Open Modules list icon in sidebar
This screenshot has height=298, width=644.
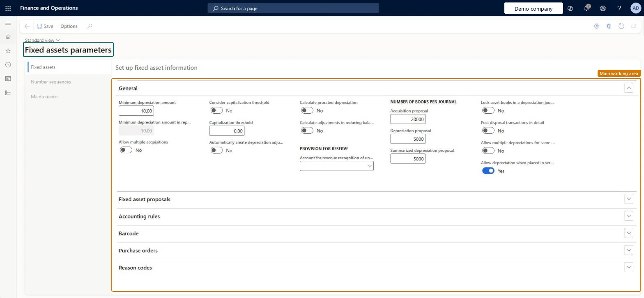tap(8, 93)
